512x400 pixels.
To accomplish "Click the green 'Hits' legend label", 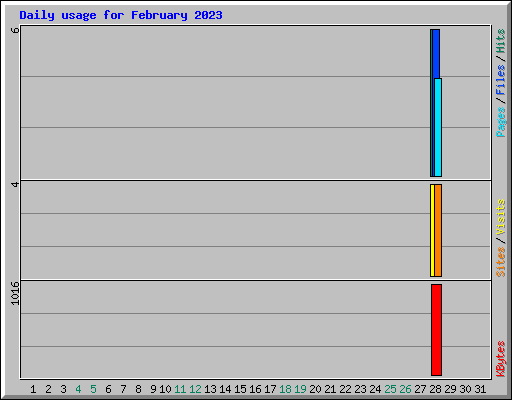I will point(501,41).
